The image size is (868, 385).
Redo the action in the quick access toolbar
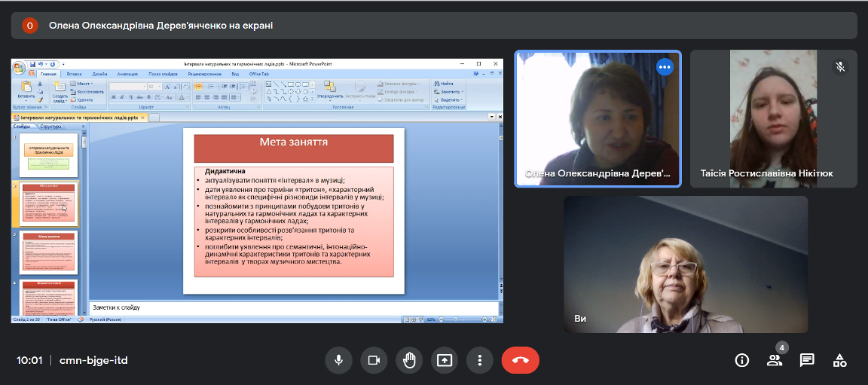click(53, 64)
